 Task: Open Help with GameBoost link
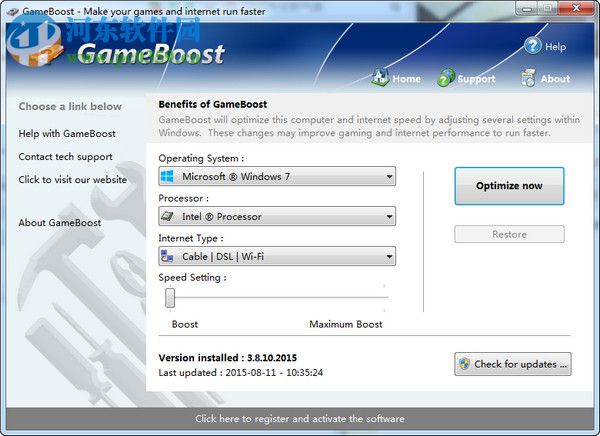pos(67,134)
